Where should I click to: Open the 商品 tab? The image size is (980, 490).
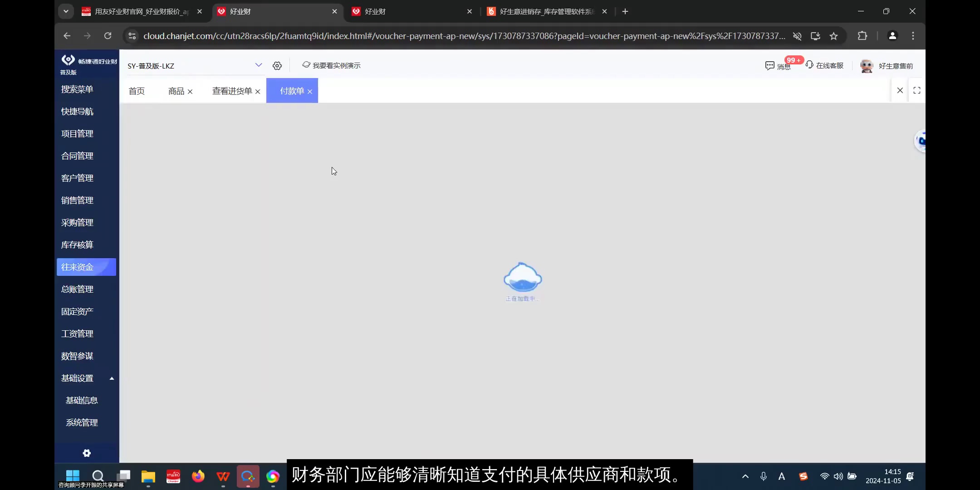pyautogui.click(x=176, y=91)
